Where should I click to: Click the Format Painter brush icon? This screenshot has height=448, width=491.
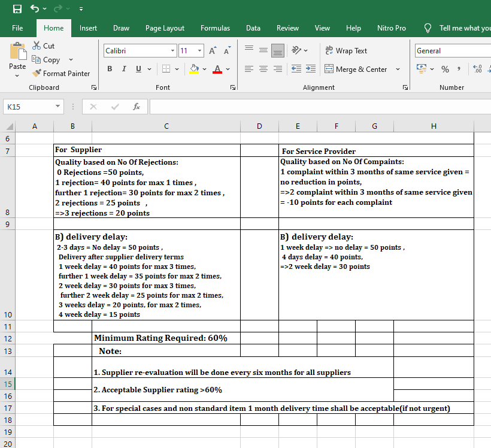coord(37,73)
